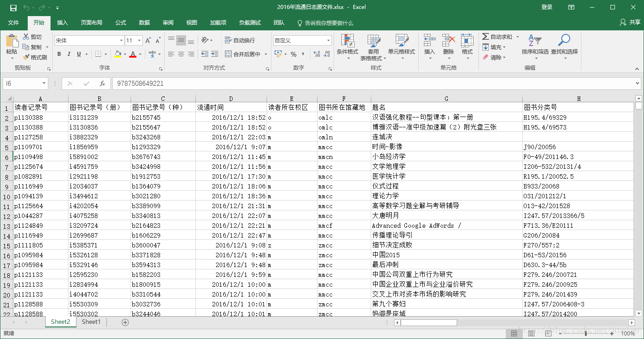Open AutoSum (自动求和) dropdown arrow
Screen dimensions: 644x339
tap(517, 37)
